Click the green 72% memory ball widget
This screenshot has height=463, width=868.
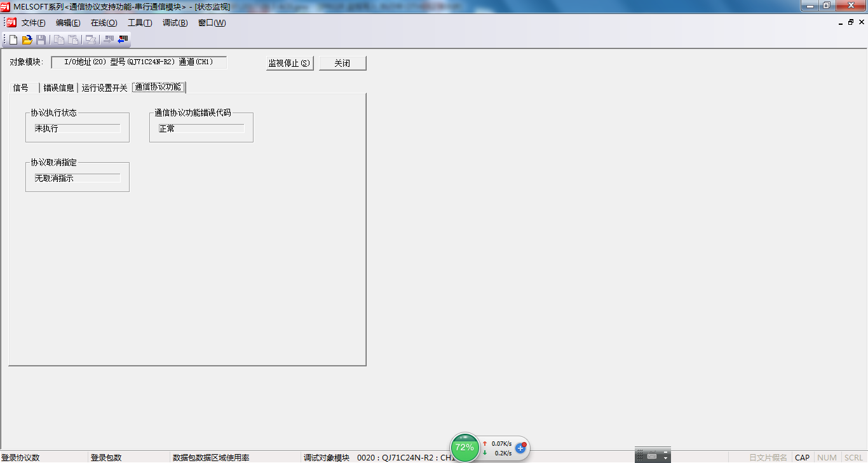tap(465, 447)
